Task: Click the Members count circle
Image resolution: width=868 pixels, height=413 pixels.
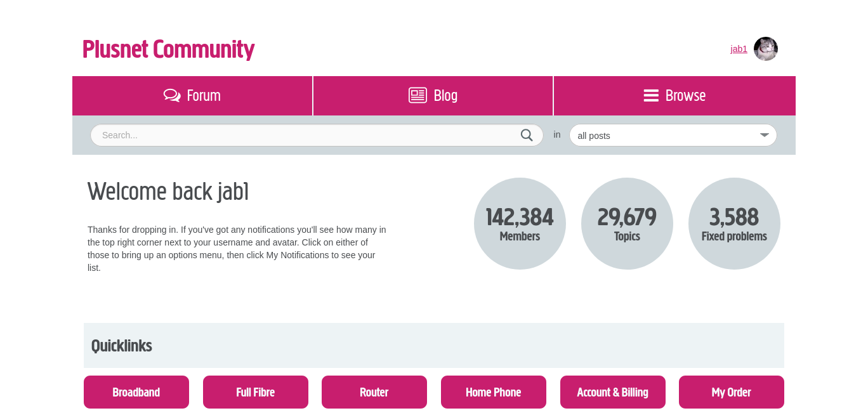Action: point(520,223)
